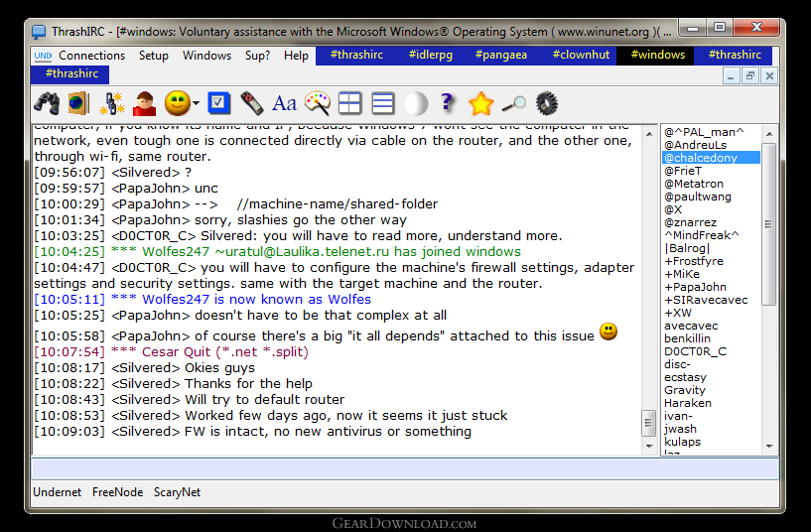
Task: Select highlighted @chalcedony in nick list
Action: 711,158
